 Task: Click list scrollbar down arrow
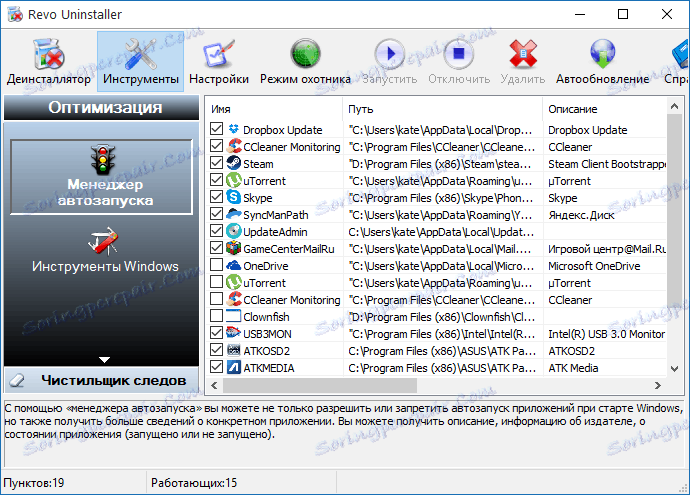click(x=674, y=369)
